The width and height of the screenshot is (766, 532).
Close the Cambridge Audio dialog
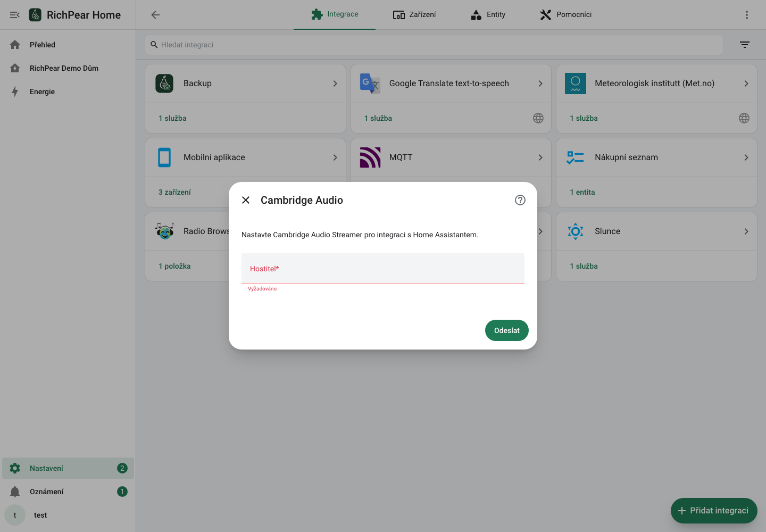[246, 200]
